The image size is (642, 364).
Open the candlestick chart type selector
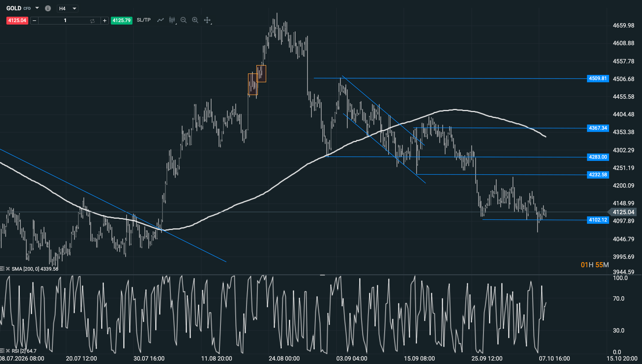coord(172,20)
